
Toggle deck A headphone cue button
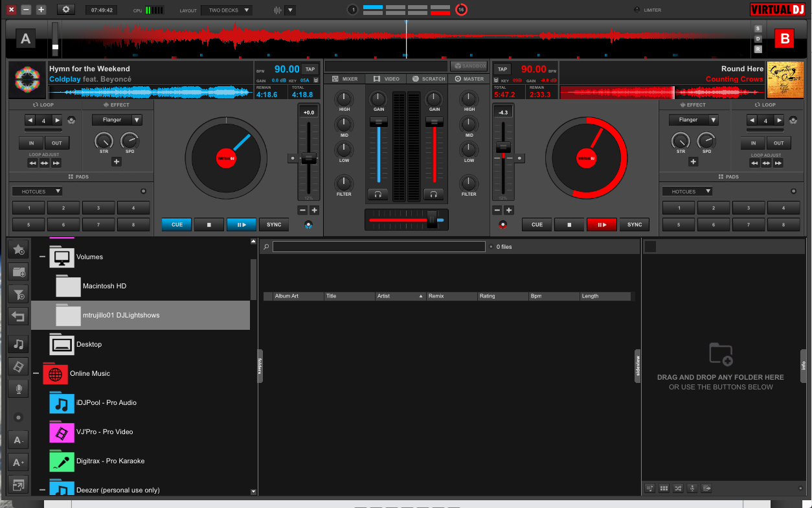coord(378,194)
